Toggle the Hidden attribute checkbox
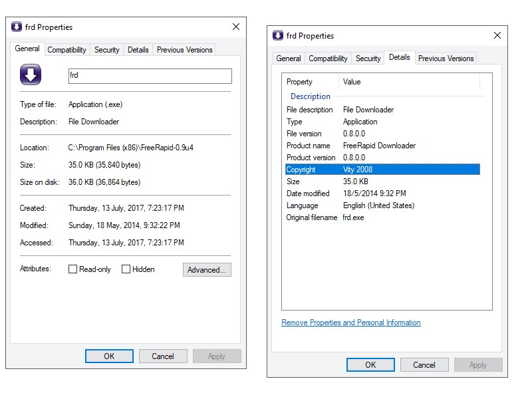The image size is (532, 399). tap(126, 269)
